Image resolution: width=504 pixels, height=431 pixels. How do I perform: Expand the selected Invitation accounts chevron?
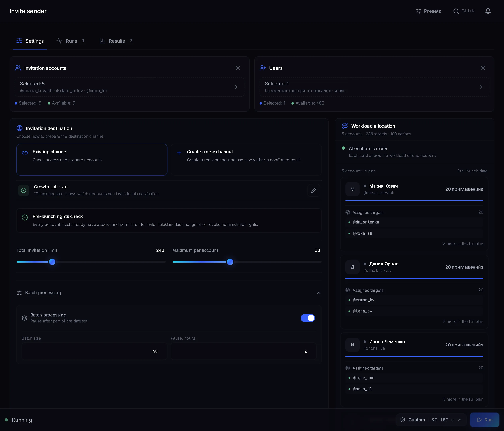point(236,87)
